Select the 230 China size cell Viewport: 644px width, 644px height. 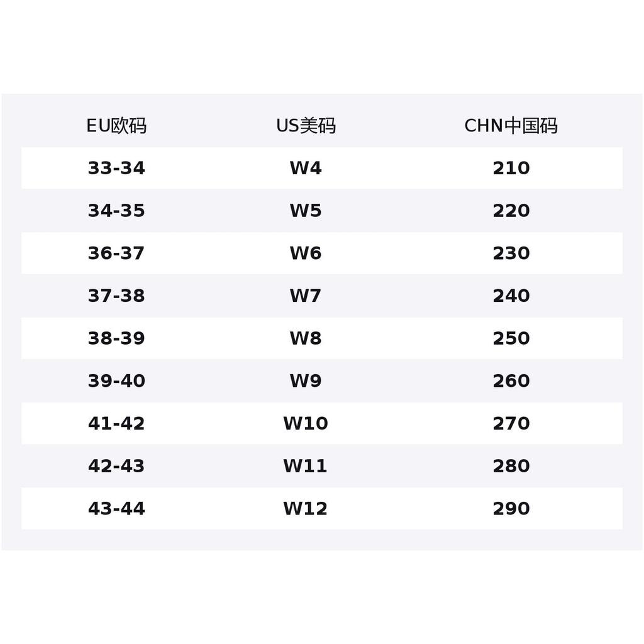(x=511, y=253)
